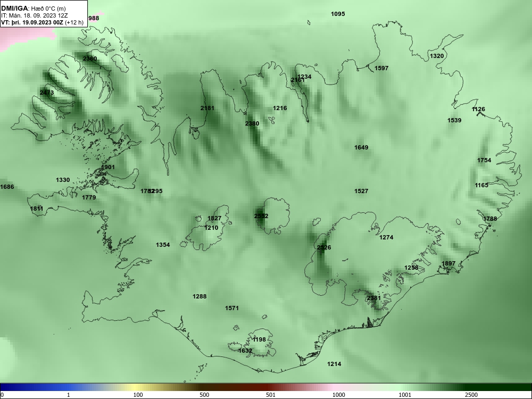Click the 1330 value label

pyautogui.click(x=63, y=180)
